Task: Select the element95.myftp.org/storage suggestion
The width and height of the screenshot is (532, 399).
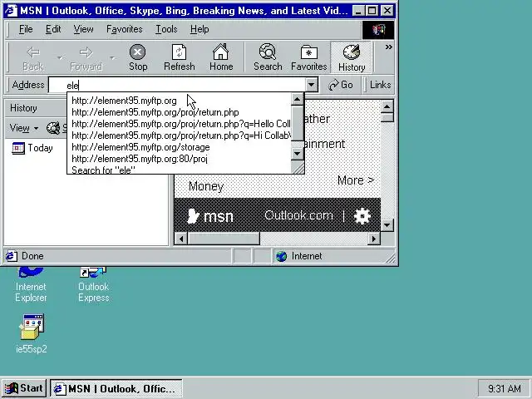Action: 180,147
